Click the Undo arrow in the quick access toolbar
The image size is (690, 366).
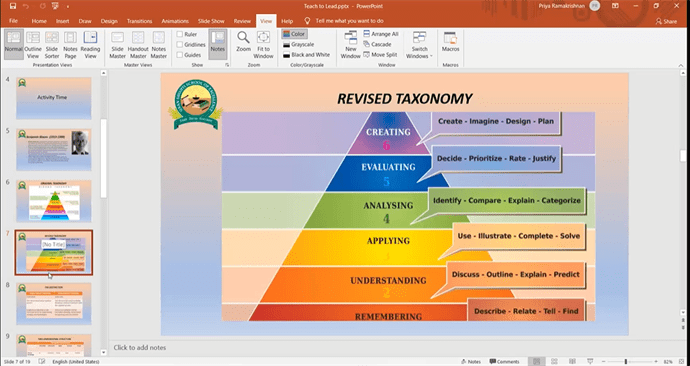tap(26, 6)
